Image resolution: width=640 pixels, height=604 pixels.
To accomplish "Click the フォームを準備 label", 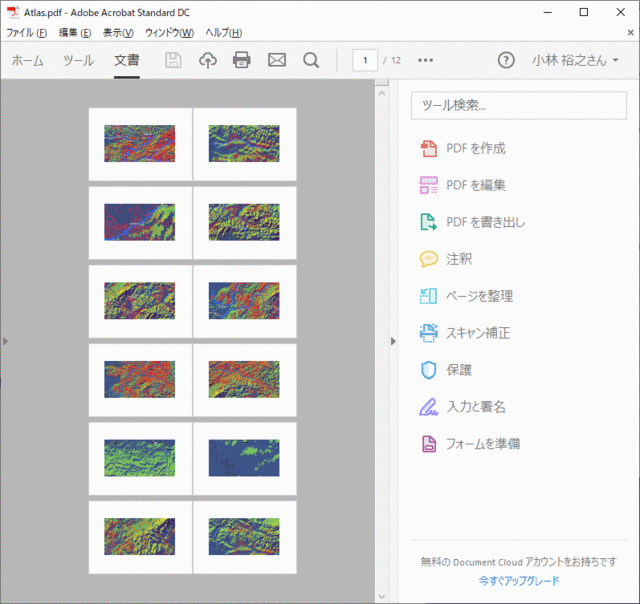I will pyautogui.click(x=483, y=444).
